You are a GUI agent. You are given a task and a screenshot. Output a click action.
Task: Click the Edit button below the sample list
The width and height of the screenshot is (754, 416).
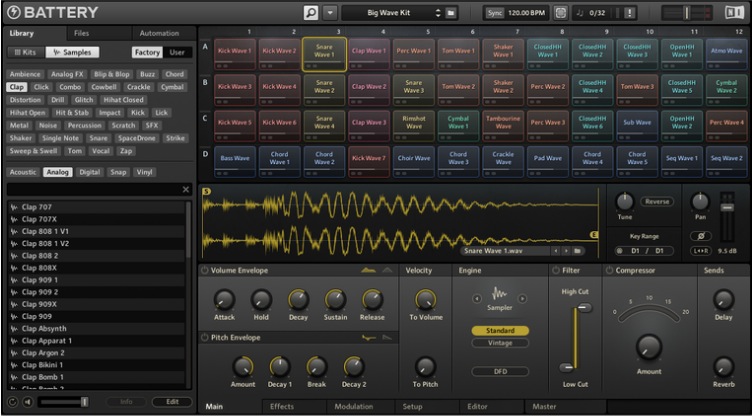point(171,401)
